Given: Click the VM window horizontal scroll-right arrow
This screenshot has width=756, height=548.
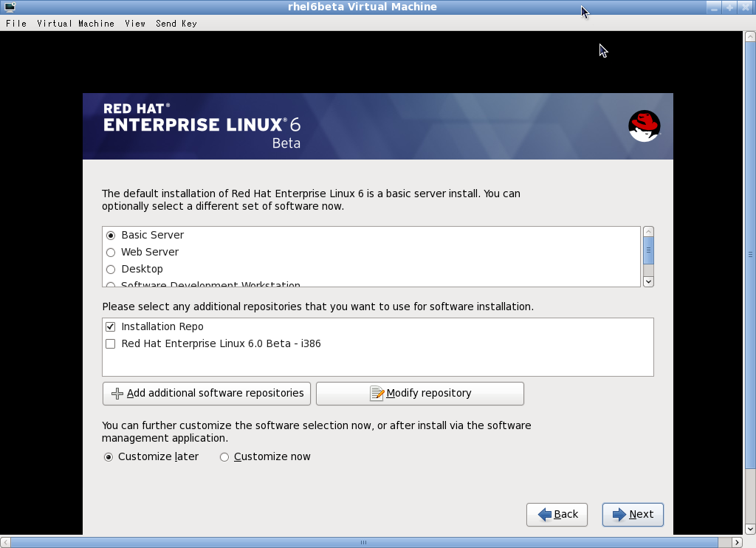Looking at the screenshot, I should pos(737,542).
